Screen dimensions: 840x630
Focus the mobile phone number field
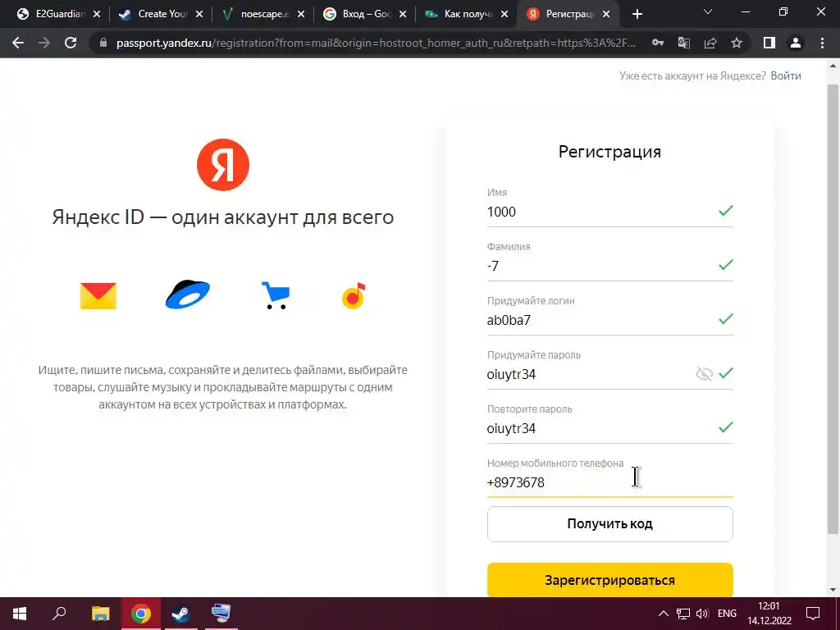[x=609, y=482]
